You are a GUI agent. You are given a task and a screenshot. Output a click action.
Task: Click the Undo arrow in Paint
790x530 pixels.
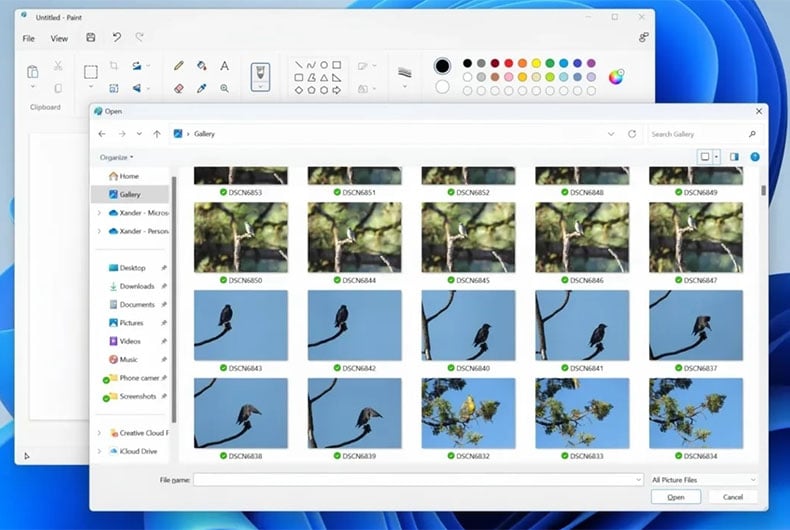tap(116, 37)
